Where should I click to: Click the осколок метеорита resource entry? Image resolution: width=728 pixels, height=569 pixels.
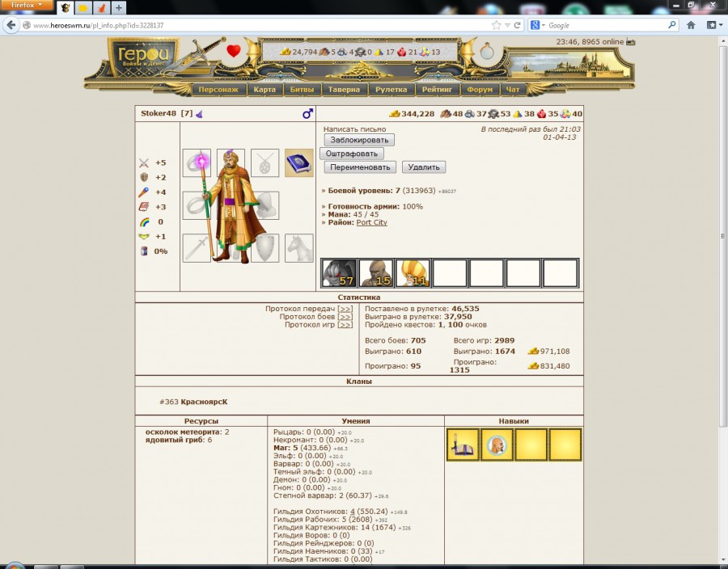click(187, 432)
